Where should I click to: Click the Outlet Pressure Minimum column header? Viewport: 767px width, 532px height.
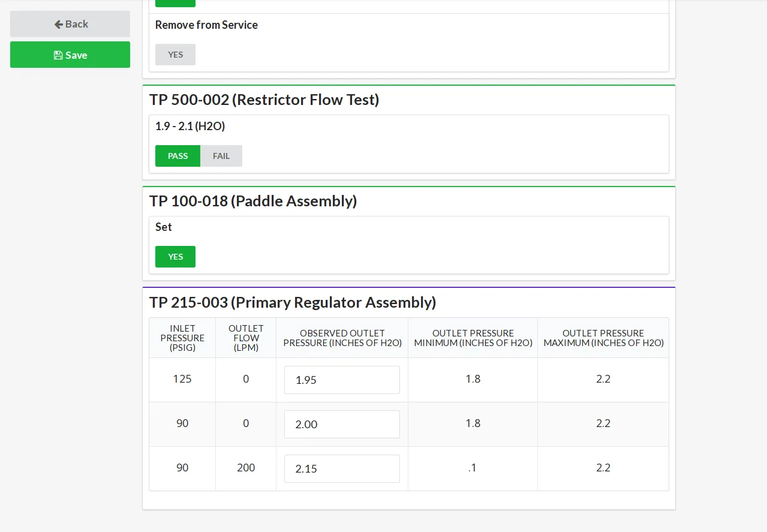pyautogui.click(x=473, y=338)
